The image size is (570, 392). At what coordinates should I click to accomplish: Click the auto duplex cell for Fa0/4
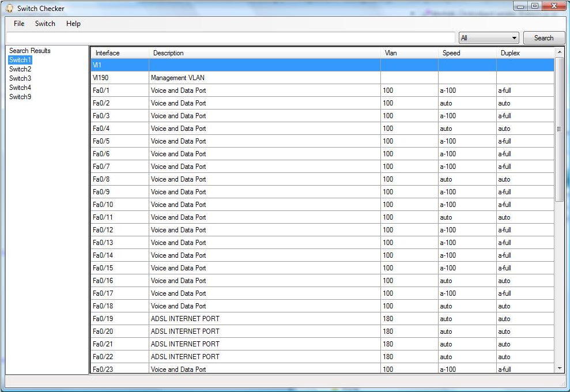pyautogui.click(x=525, y=129)
